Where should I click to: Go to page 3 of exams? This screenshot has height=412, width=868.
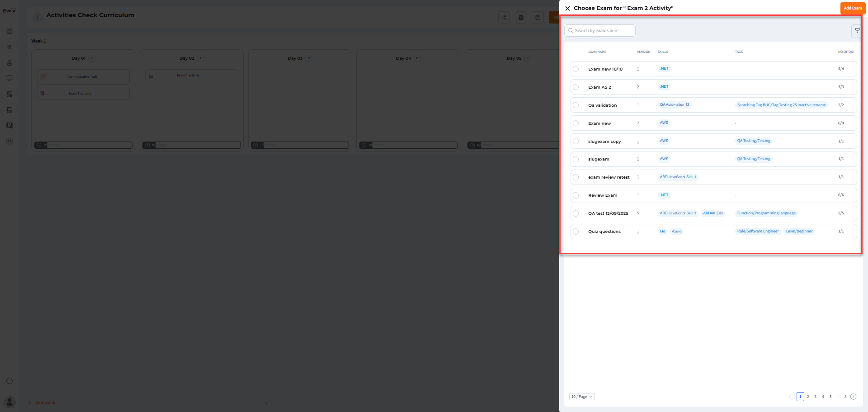pos(816,397)
